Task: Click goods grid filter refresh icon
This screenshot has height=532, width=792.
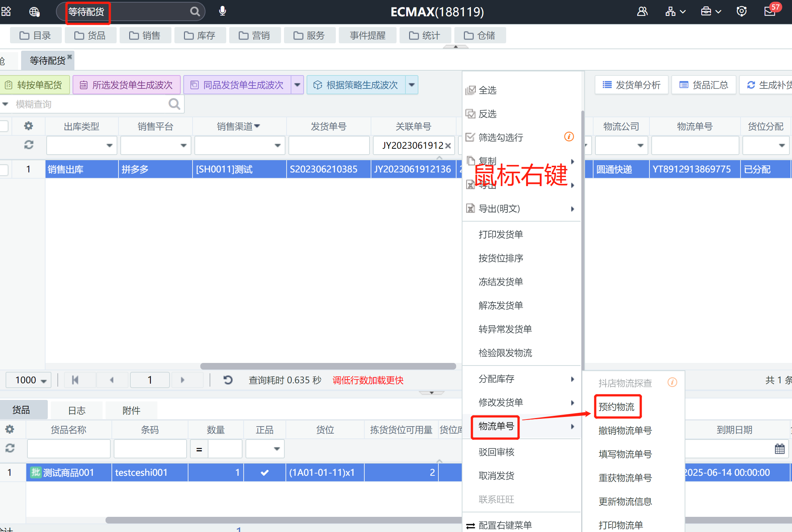Action: 10,448
